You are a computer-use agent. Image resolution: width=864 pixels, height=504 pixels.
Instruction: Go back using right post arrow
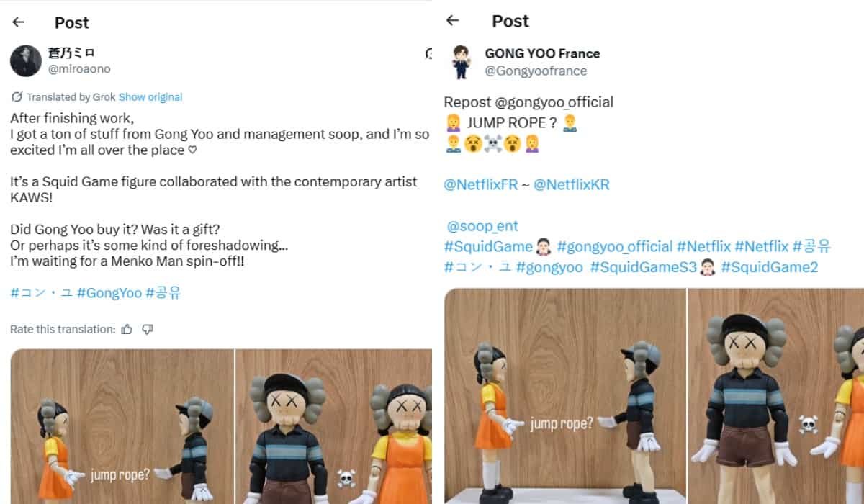(452, 20)
